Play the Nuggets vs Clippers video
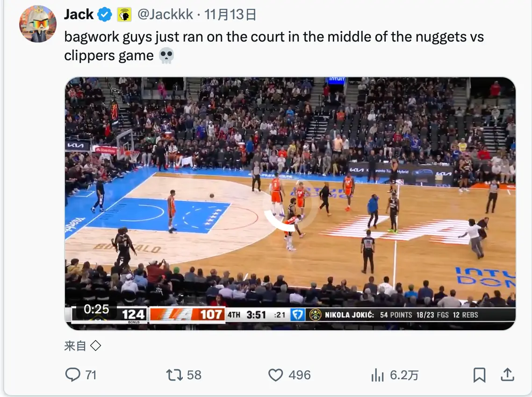532x397 pixels. coord(290,204)
